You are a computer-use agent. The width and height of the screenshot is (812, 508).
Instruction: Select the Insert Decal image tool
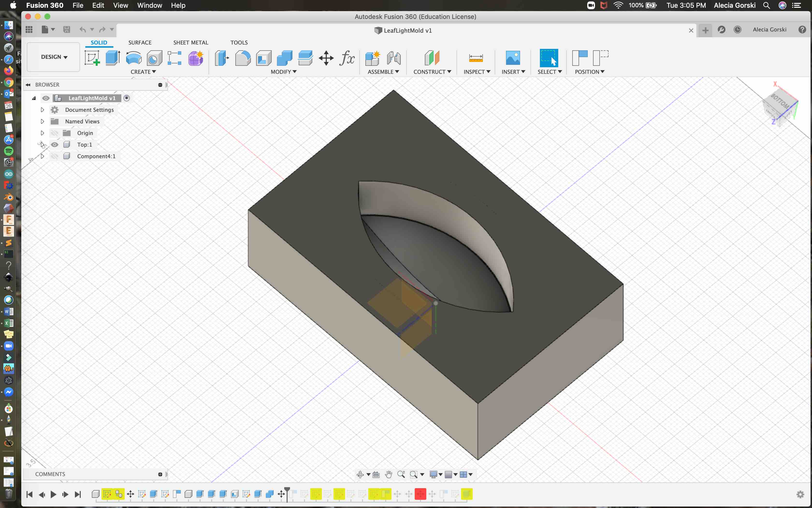pos(513,58)
